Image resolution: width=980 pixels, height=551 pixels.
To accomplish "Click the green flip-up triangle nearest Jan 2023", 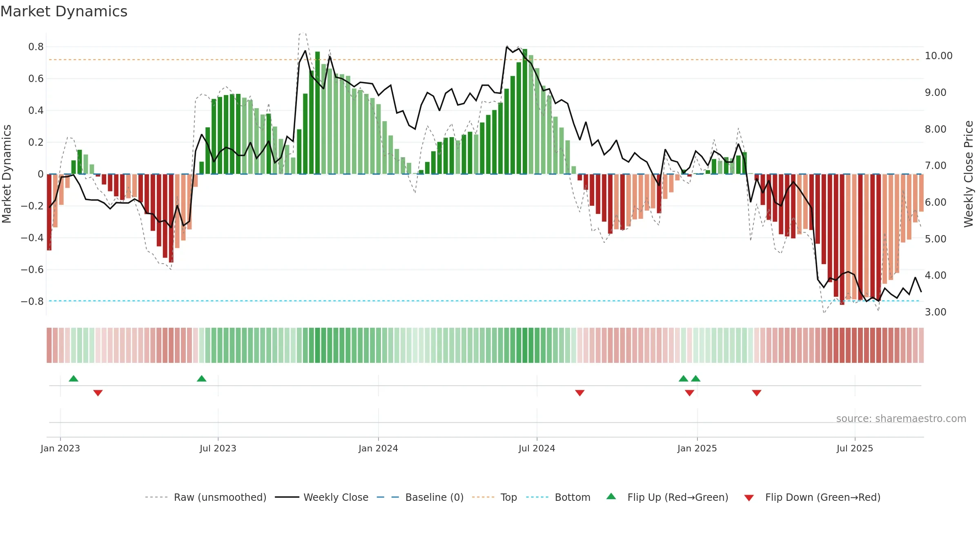I will (x=73, y=378).
